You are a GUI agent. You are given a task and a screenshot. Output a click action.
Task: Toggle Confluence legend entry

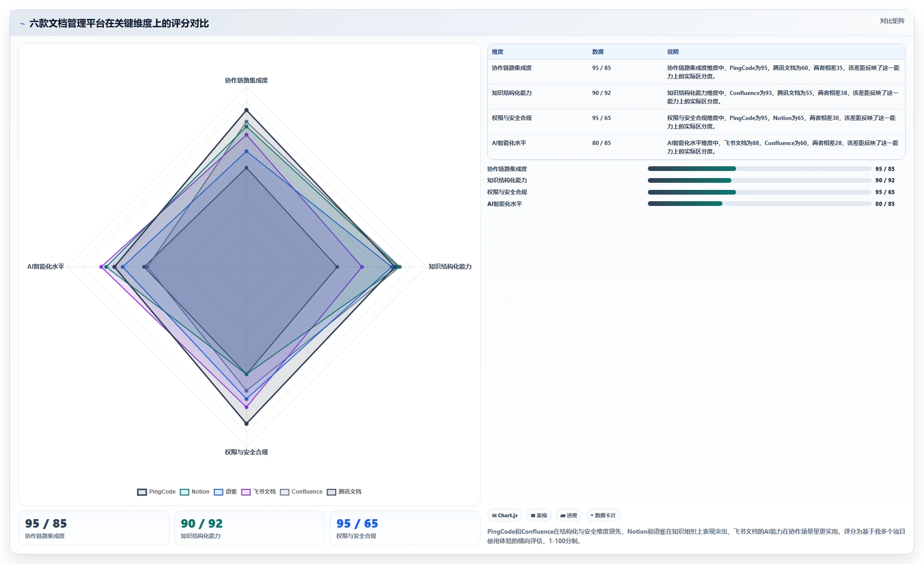(301, 492)
